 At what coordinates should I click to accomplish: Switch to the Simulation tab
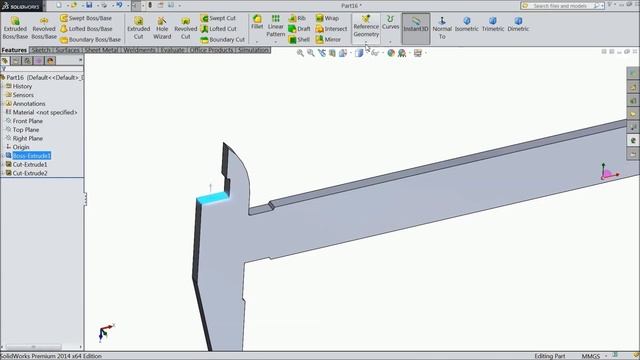(253, 50)
